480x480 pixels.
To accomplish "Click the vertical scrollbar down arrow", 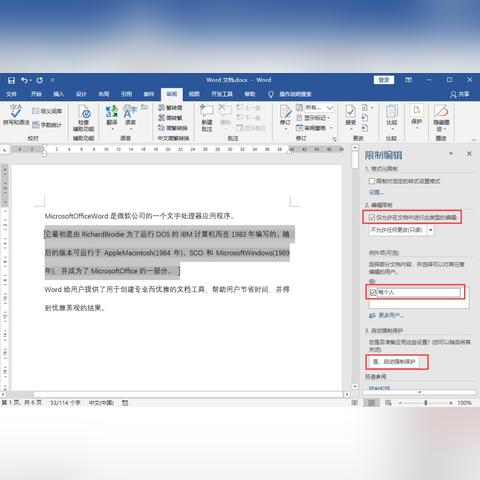I will click(x=355, y=386).
